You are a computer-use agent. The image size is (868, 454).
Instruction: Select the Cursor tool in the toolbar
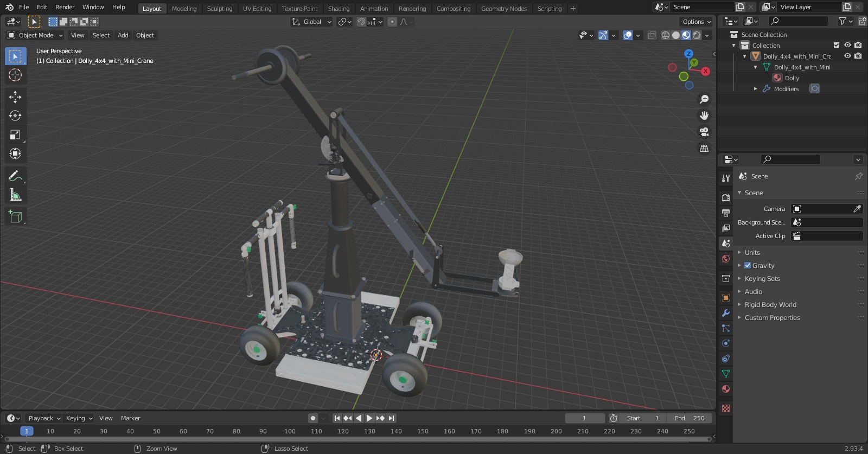[15, 75]
